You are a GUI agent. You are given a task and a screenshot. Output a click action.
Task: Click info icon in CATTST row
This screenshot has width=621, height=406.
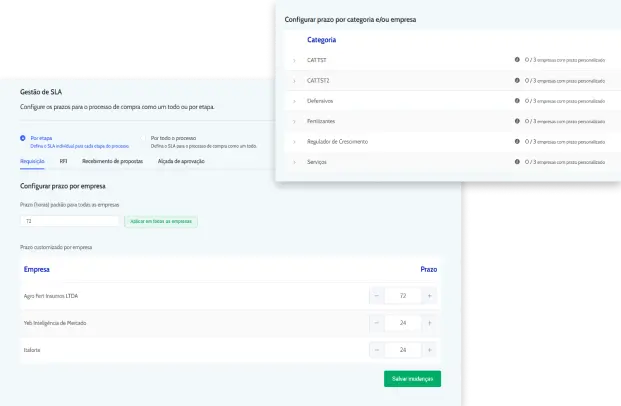[x=517, y=60]
